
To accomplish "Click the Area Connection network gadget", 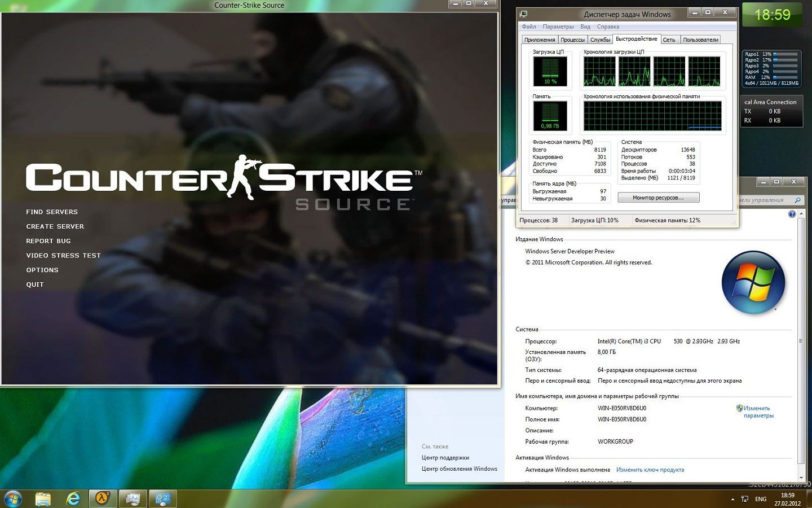I will point(771,111).
